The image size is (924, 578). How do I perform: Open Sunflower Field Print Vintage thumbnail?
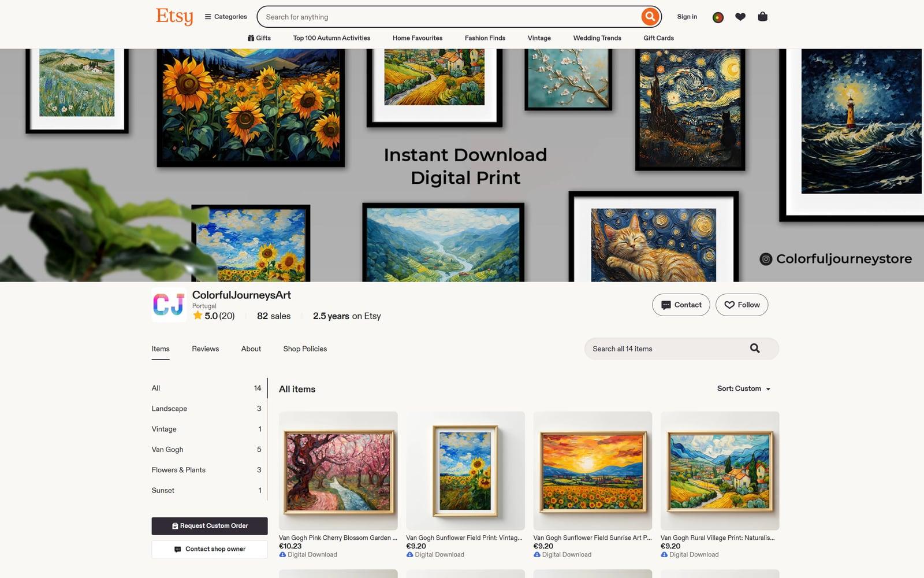tap(465, 470)
